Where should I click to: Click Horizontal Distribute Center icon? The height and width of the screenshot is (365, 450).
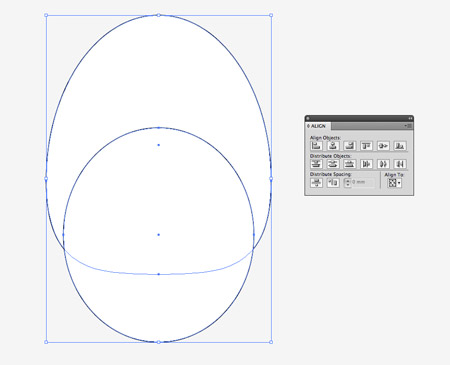click(383, 164)
